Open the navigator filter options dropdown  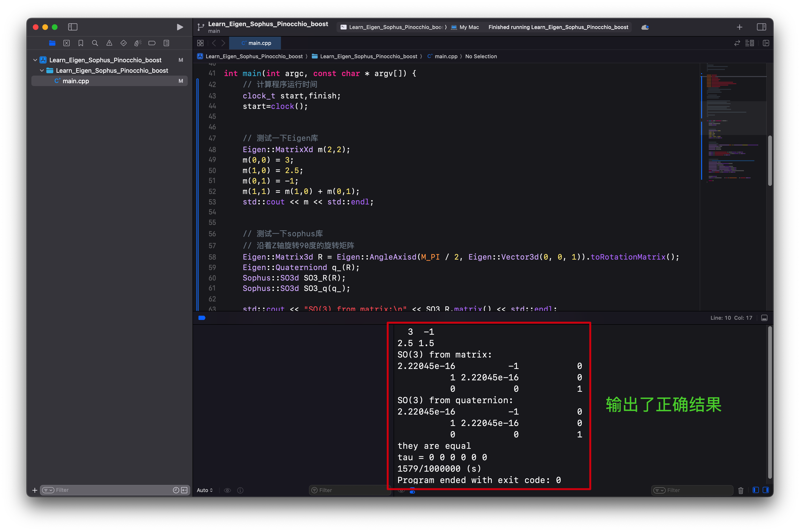click(48, 490)
